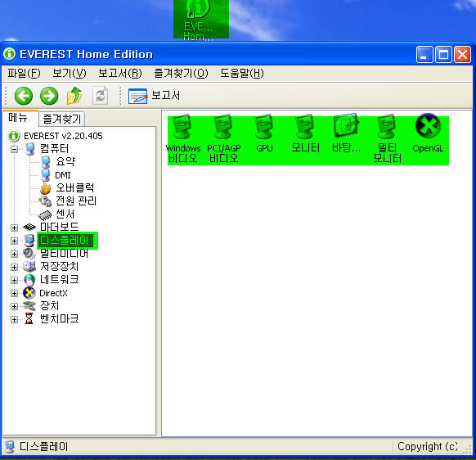Select EVEREST v2.20.405 root item

[63, 136]
